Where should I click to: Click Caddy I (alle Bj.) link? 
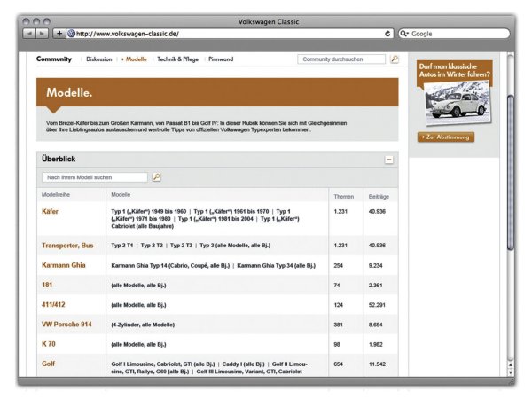[x=243, y=364]
